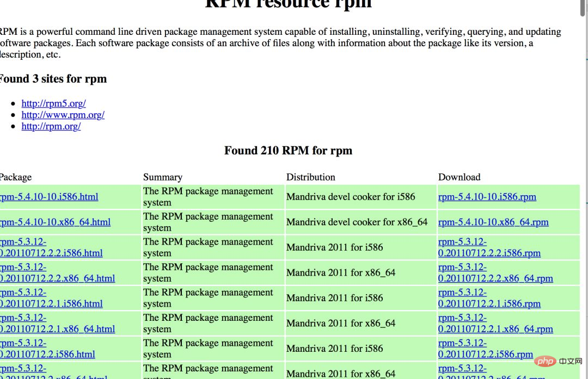Screen dimensions: 588x379
Task: Open the http://rpm5.org/ site link
Action: (53, 103)
